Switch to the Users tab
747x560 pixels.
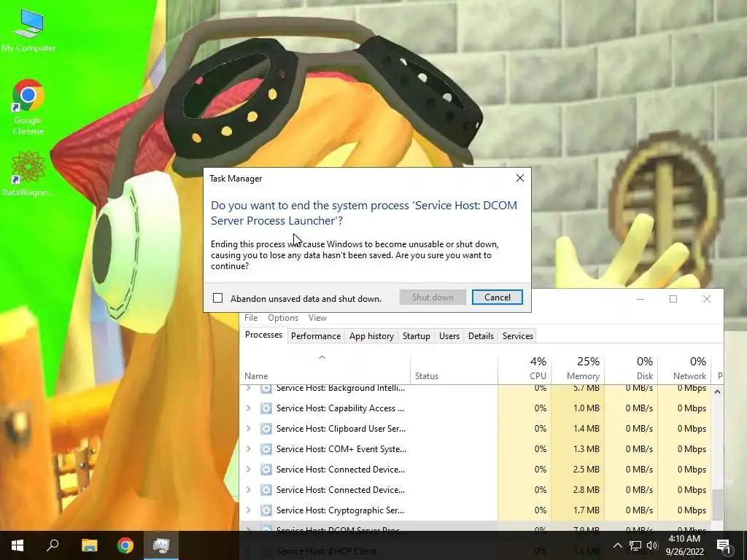tap(449, 335)
